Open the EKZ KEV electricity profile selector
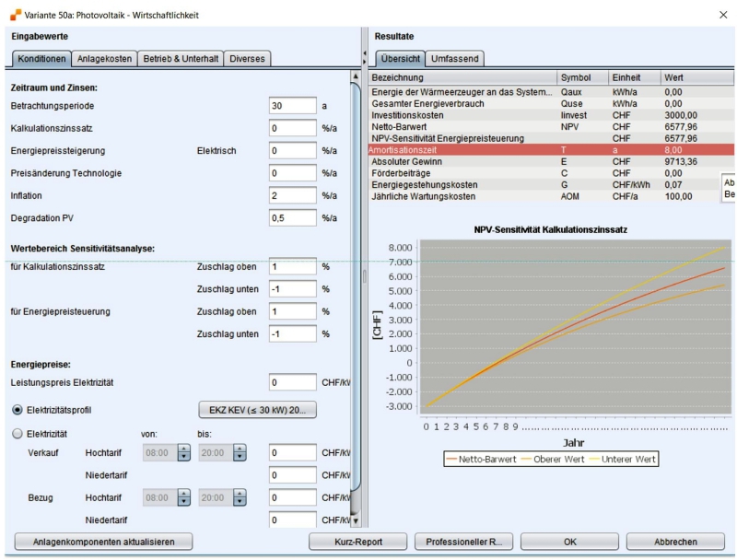 (x=258, y=410)
